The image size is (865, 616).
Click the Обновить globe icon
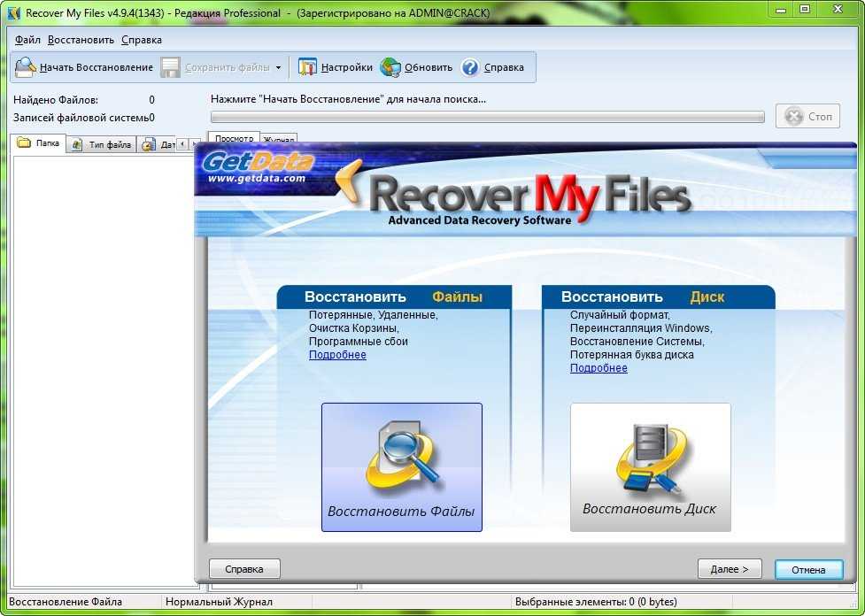[390, 67]
